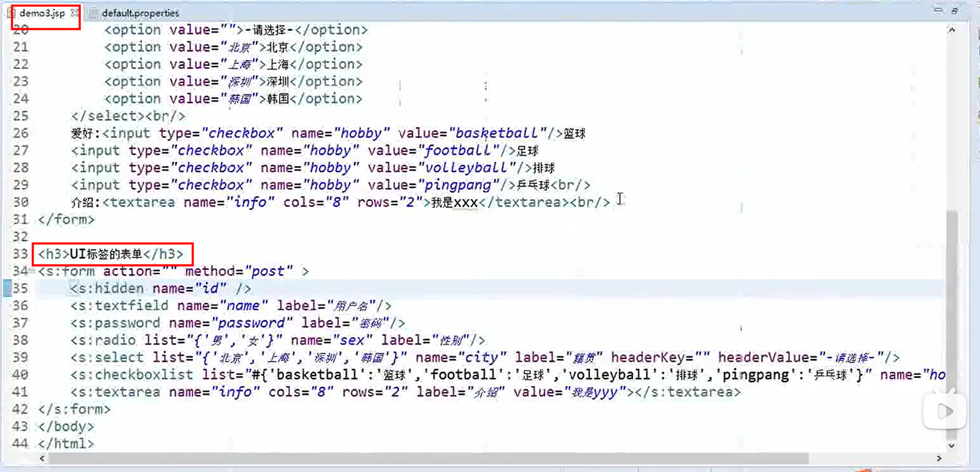Click the "basketball" value on line 26
This screenshot has height=472, width=980.
(497, 133)
